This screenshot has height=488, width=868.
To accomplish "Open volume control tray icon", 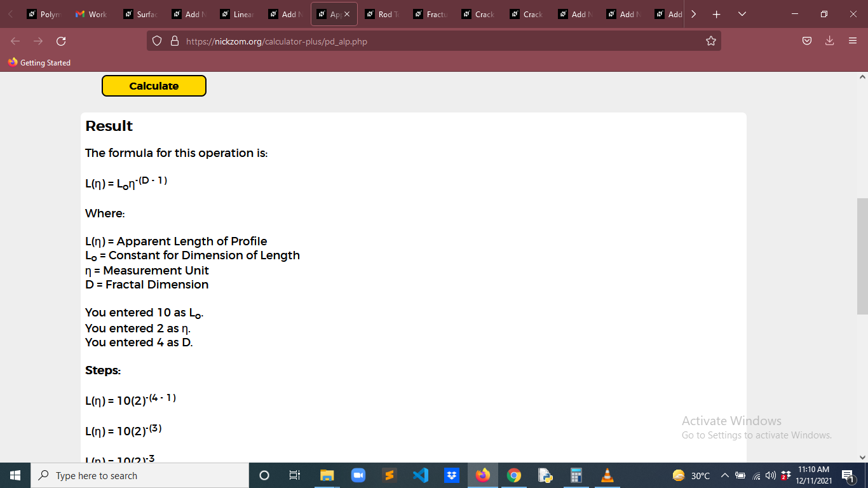I will (x=770, y=475).
